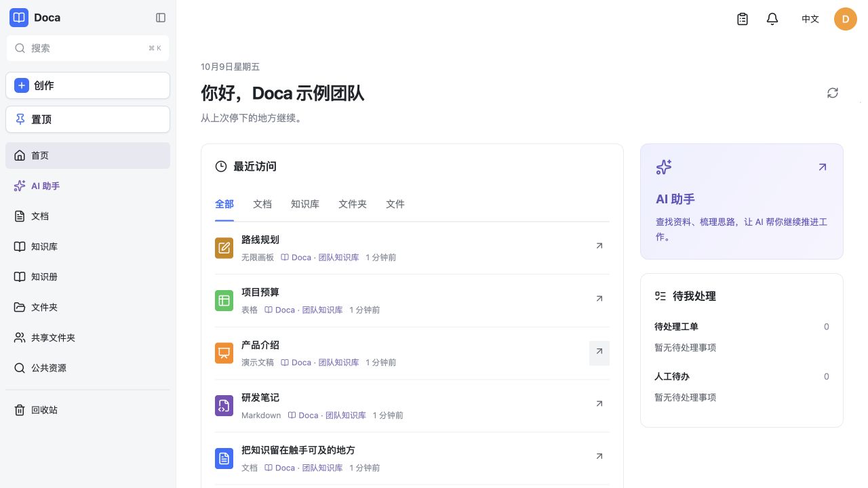
Task: Click Doca · 团队知识库 link under 项目预算
Action: [303, 310]
